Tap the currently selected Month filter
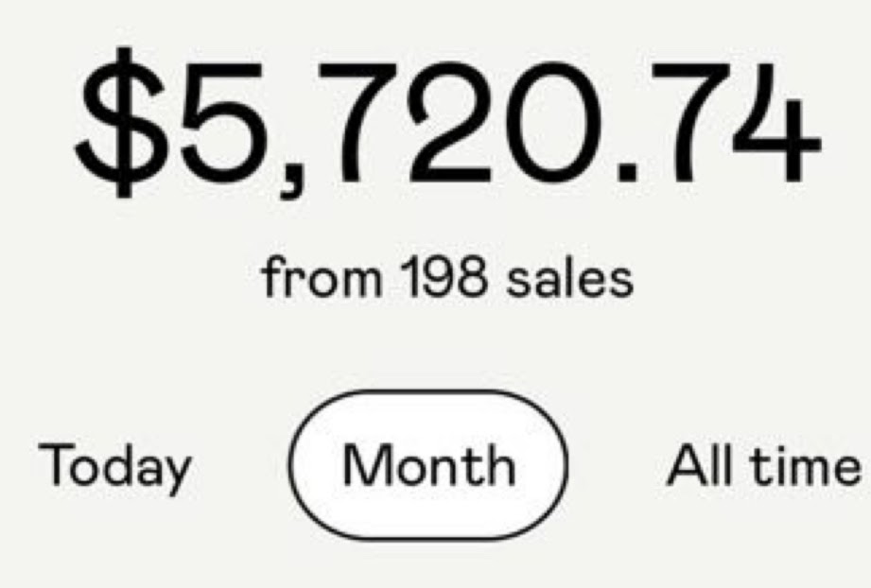 click(x=428, y=465)
